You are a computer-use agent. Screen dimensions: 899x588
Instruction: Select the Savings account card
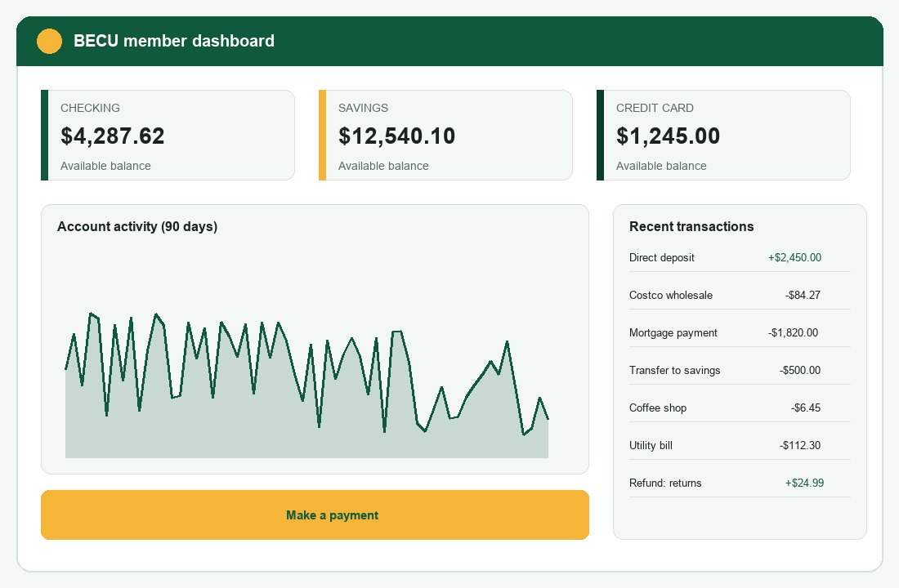coord(445,134)
